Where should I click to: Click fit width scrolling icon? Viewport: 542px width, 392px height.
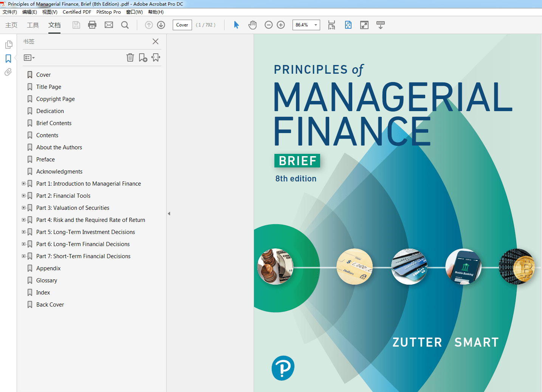point(331,25)
